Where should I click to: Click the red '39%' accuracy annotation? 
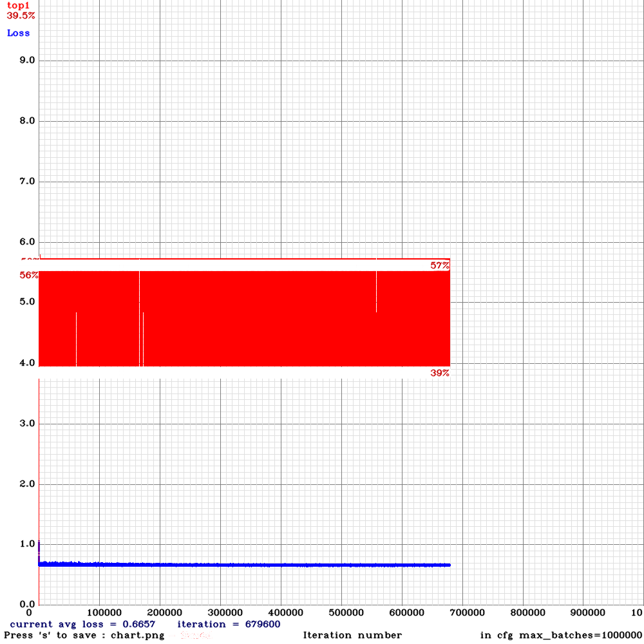(440, 373)
